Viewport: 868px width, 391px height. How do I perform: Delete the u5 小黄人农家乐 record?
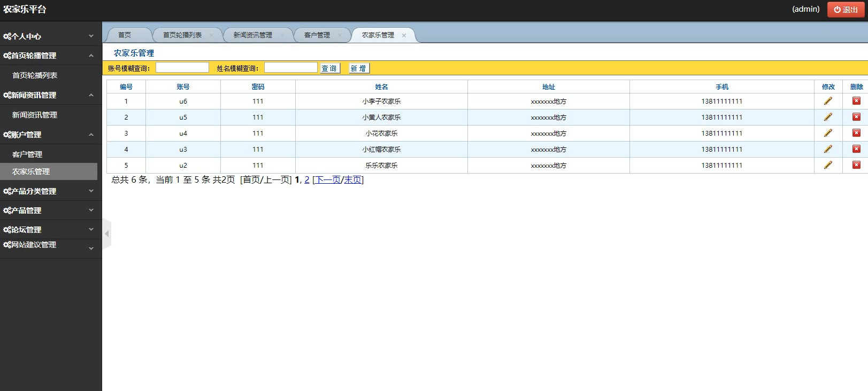click(x=856, y=117)
